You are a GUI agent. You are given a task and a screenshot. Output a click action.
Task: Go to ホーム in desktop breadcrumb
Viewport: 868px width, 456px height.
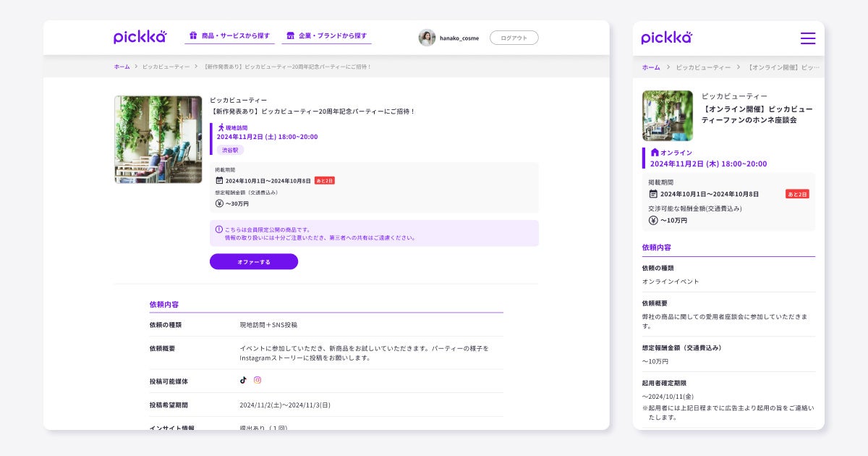[x=122, y=67]
